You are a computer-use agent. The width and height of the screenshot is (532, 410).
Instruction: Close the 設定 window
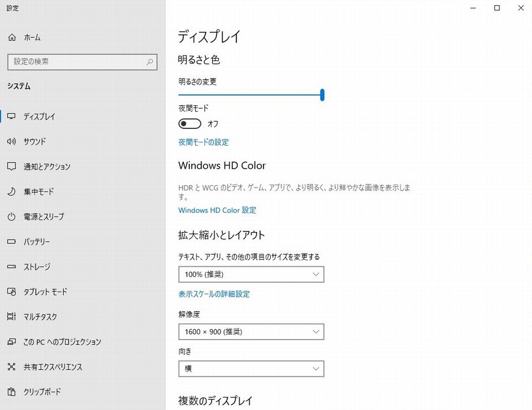[x=521, y=8]
